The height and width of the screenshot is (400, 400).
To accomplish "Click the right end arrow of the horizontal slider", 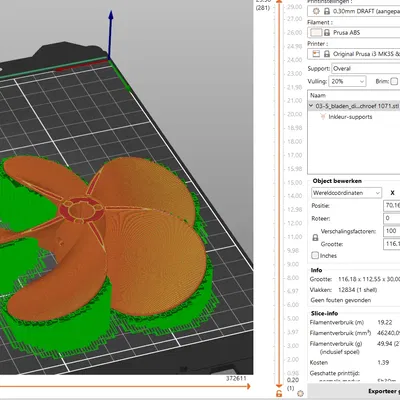I will coord(248,386).
